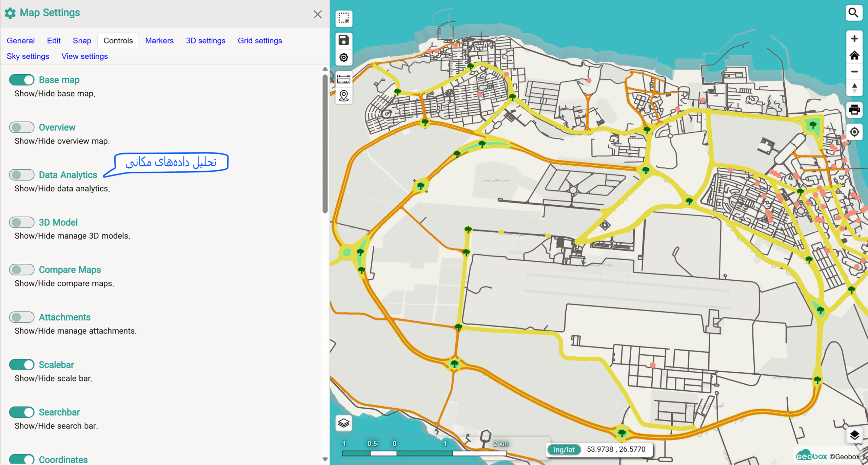Switch off the Coordinates toggle
The height and width of the screenshot is (465, 868).
pos(22,459)
